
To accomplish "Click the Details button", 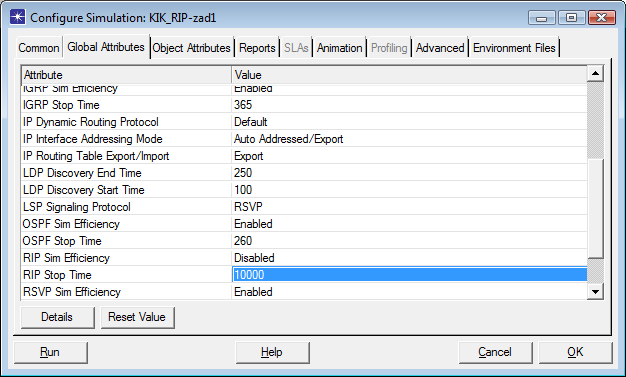I will pyautogui.click(x=57, y=317).
